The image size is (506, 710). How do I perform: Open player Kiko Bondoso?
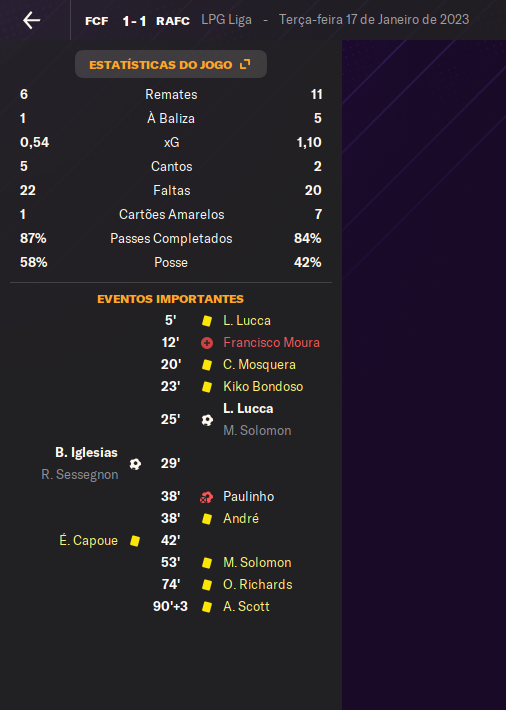click(263, 386)
